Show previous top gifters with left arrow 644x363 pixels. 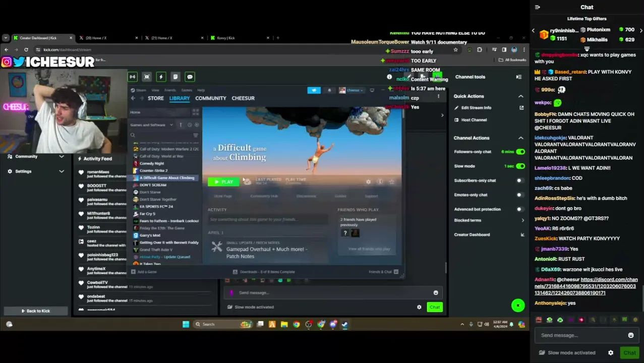(x=533, y=31)
